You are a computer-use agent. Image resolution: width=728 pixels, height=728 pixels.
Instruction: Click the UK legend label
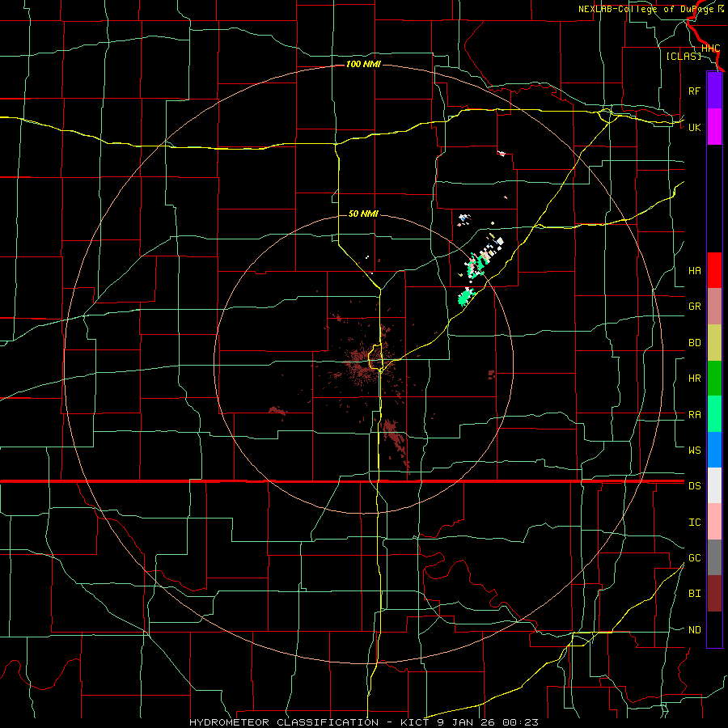click(x=694, y=127)
